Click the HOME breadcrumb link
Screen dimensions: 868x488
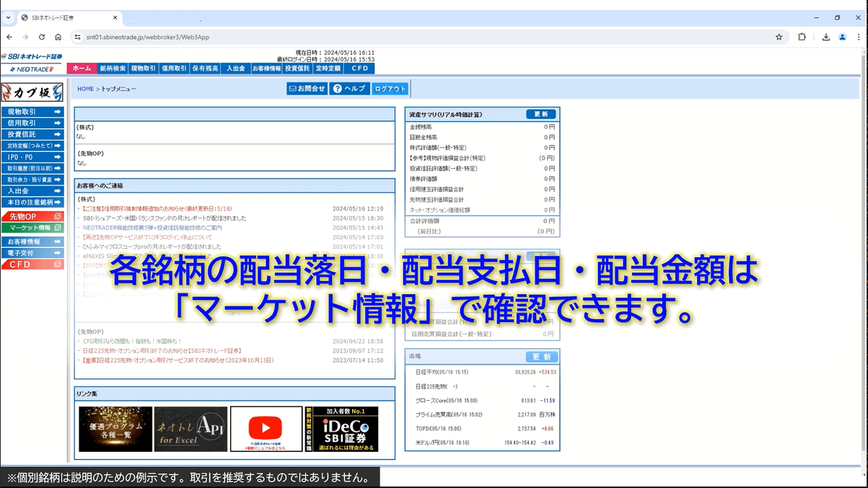86,89
